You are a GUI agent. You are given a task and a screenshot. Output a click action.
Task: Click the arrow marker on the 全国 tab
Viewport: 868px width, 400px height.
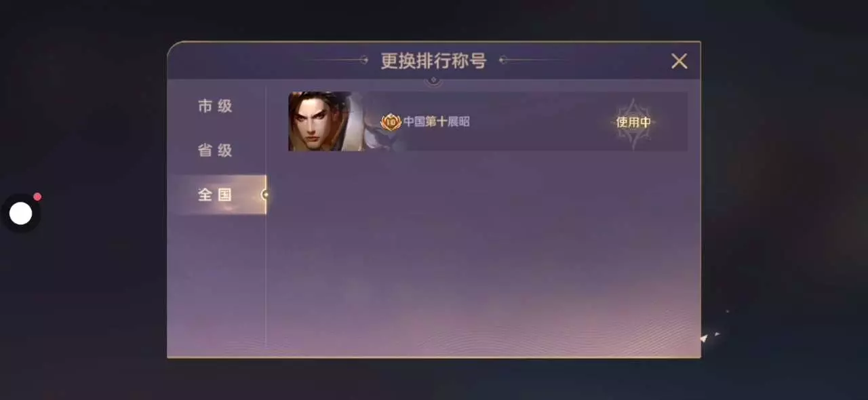click(x=264, y=195)
